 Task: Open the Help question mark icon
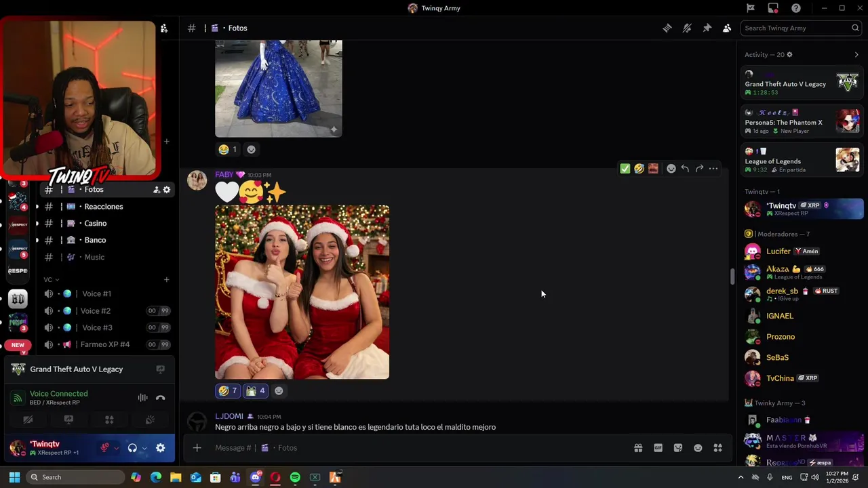pyautogui.click(x=796, y=8)
